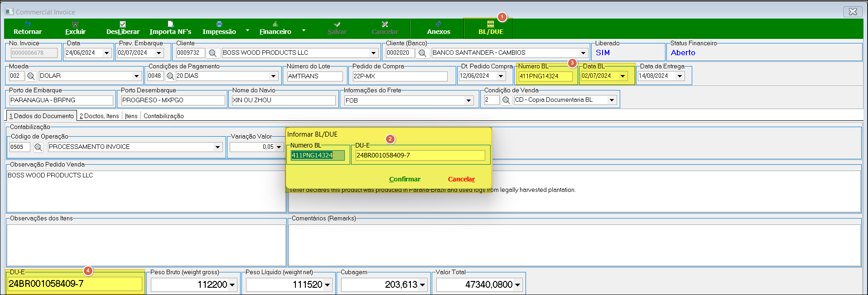Viewport: 868px width, 295px height.
Task: Expand the Financeiro dropdown arrow
Action: click(304, 31)
